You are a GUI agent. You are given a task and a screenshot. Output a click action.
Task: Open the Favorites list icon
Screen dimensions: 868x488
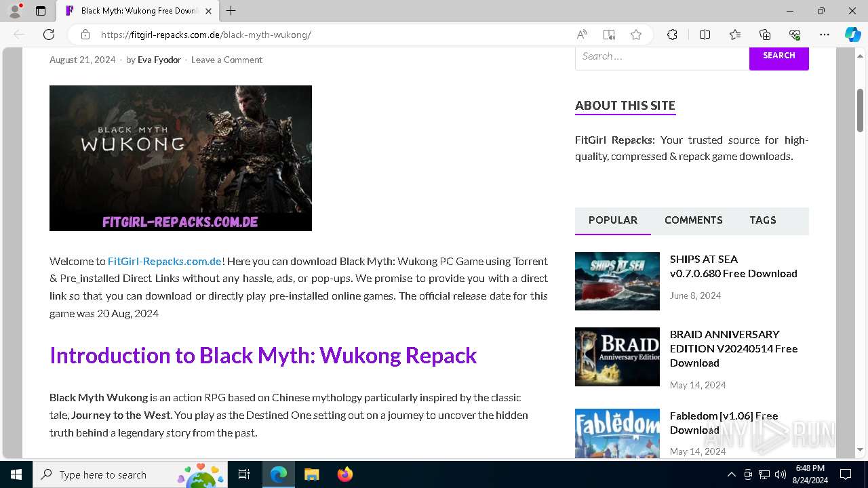735,35
